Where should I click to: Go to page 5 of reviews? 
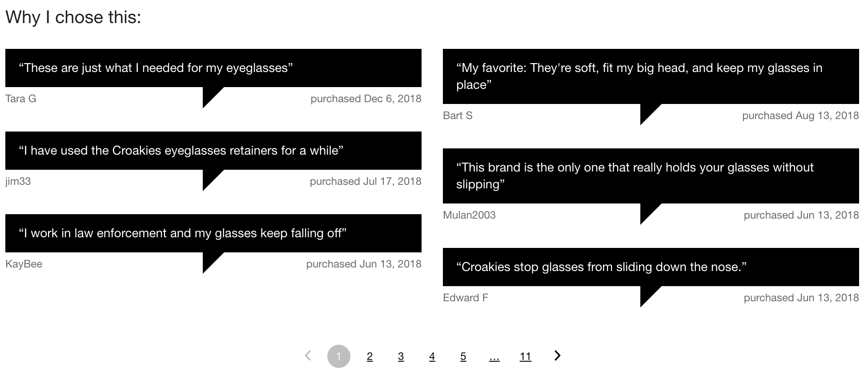463,356
